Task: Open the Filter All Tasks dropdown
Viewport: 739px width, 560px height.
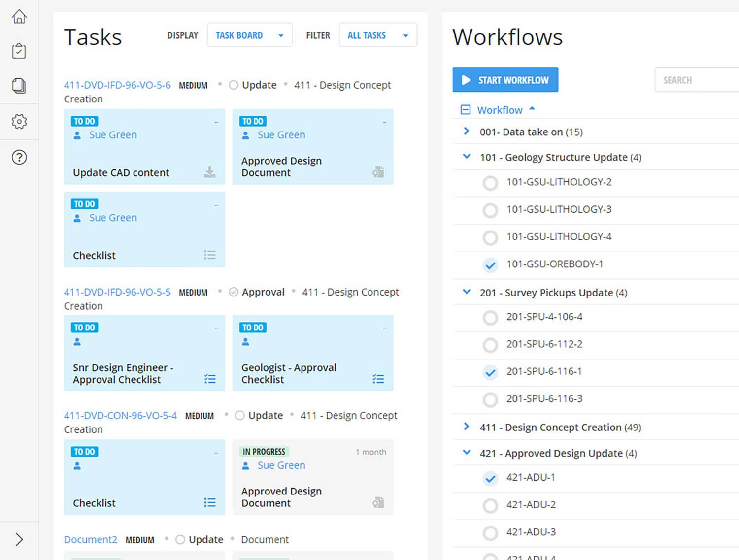Action: coord(378,35)
